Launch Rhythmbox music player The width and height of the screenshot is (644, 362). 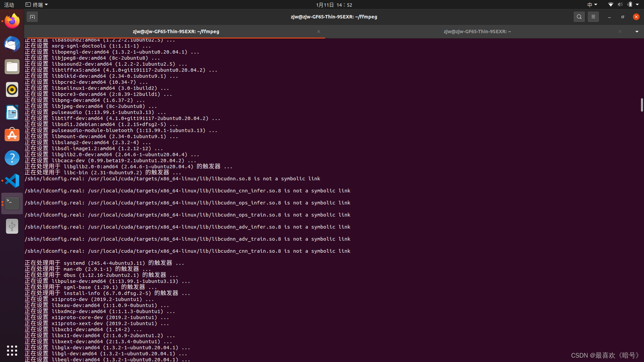point(12,89)
